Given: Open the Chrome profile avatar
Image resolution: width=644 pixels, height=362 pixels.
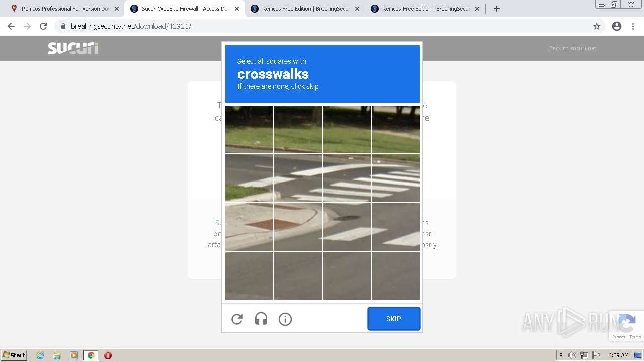Looking at the screenshot, I should 617,26.
